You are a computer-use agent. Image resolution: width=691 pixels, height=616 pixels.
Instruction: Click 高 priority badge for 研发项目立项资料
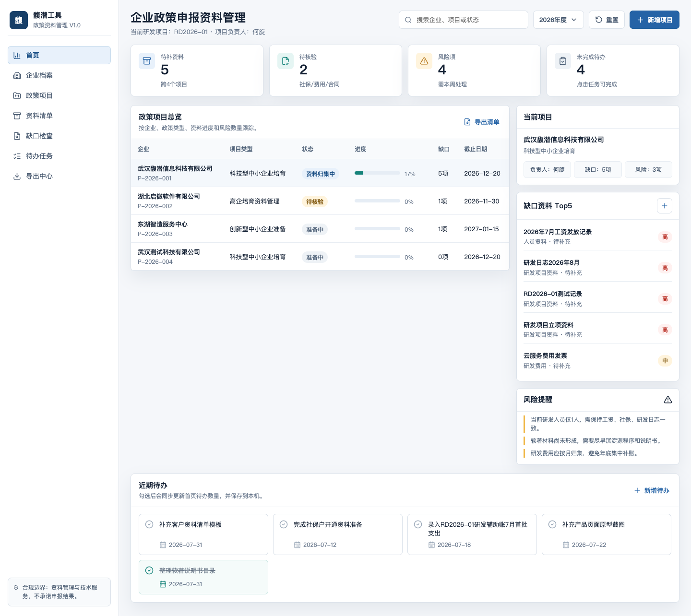(x=665, y=330)
